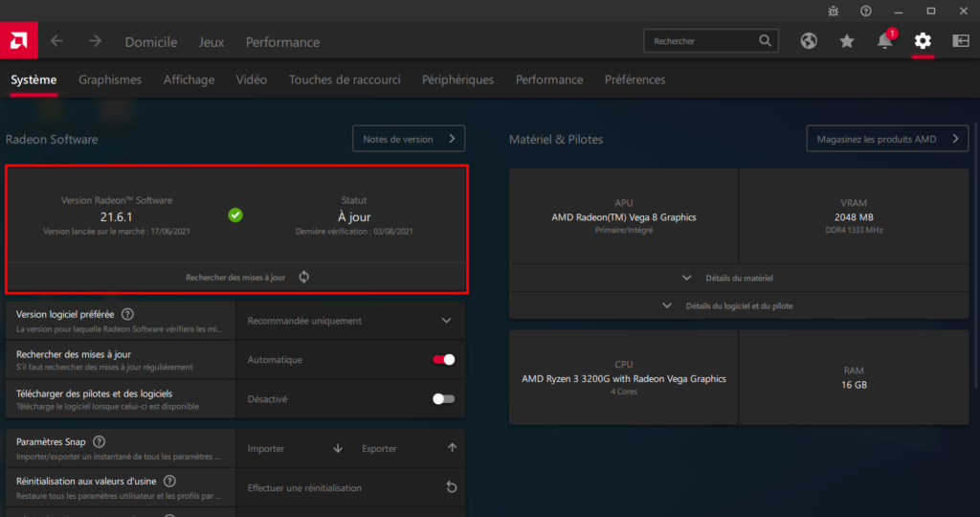Image resolution: width=980 pixels, height=517 pixels.
Task: Click the settings gear icon
Action: pyautogui.click(x=923, y=41)
